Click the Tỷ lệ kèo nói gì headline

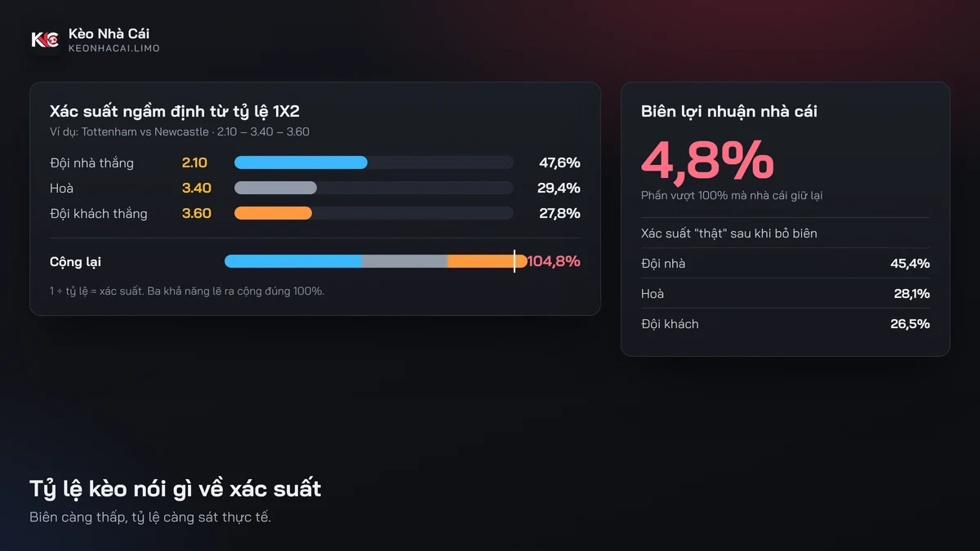(176, 489)
